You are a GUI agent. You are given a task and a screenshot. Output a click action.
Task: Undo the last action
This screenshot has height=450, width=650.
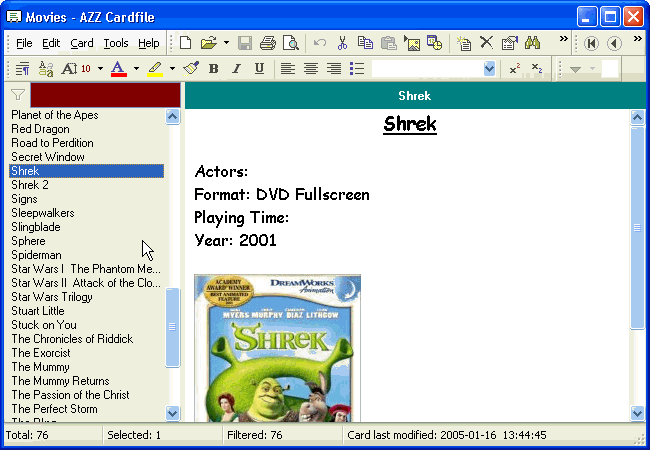pyautogui.click(x=320, y=43)
